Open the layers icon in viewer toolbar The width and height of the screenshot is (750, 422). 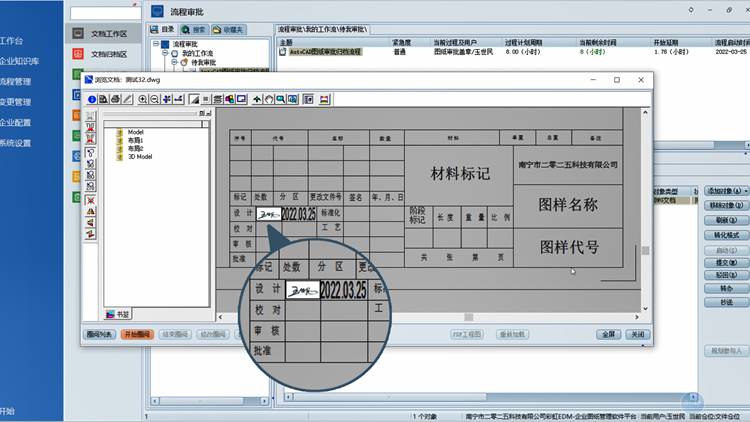point(217,99)
